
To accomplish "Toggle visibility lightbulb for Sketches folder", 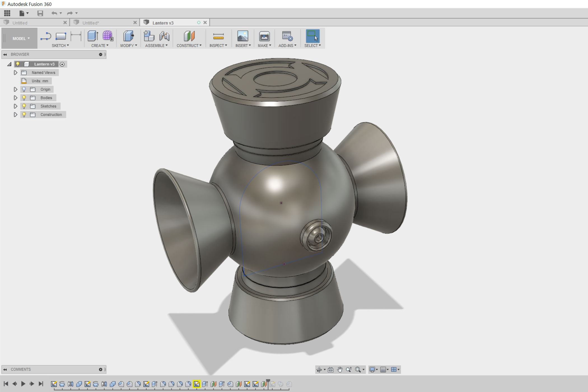I will 24,106.
